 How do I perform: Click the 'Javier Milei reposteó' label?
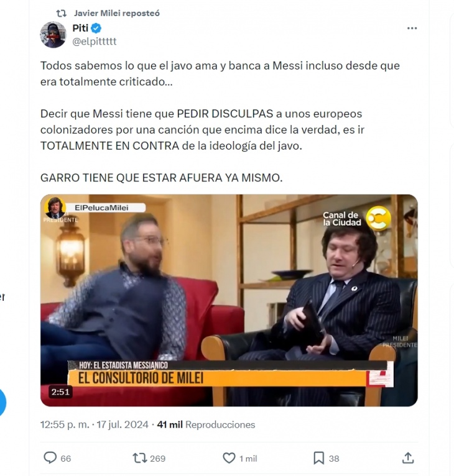[x=117, y=13]
